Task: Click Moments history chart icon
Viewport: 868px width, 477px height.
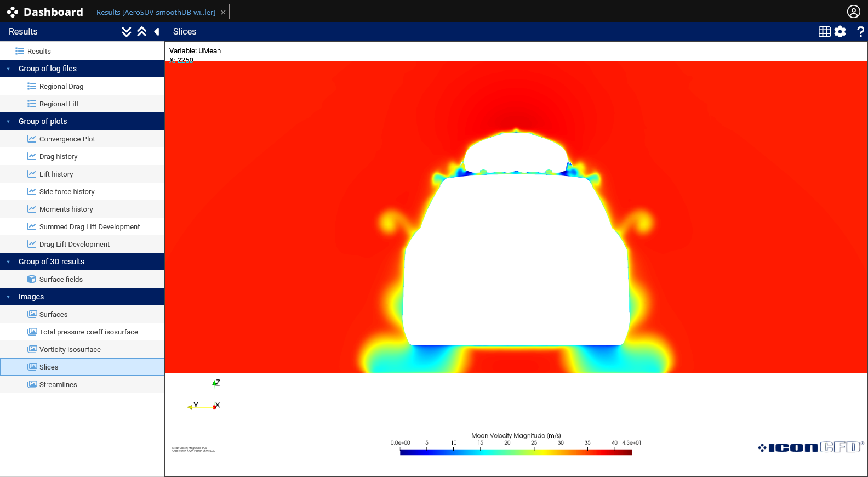Action: tap(32, 209)
